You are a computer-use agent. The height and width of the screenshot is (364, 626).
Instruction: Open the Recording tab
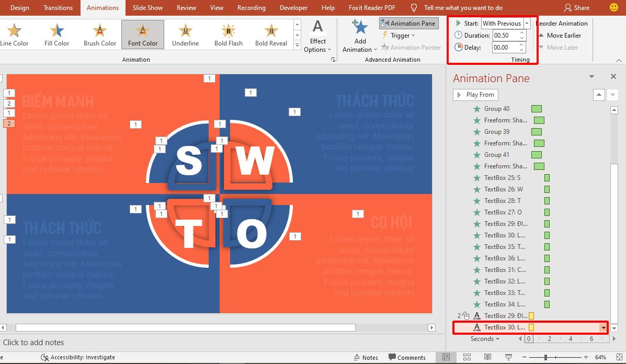[x=251, y=8]
